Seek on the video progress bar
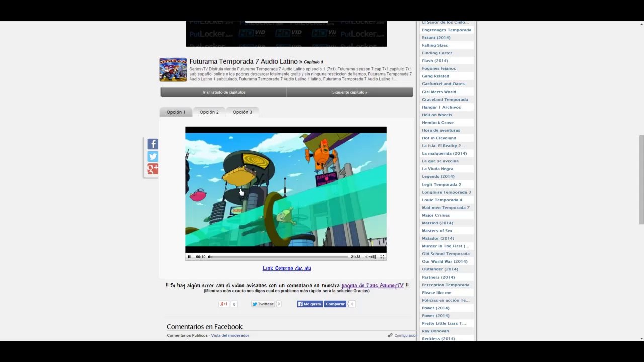The width and height of the screenshot is (644, 362). pos(278,257)
